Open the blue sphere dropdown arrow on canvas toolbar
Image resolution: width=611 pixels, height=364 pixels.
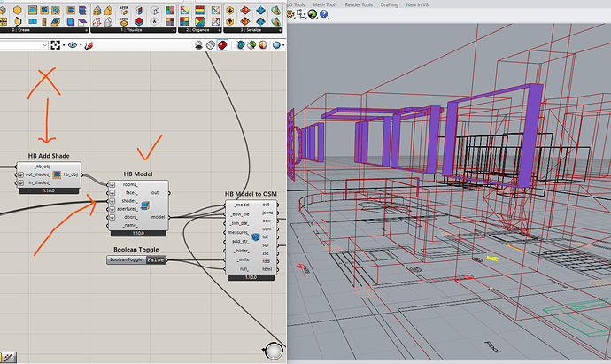[x=282, y=45]
